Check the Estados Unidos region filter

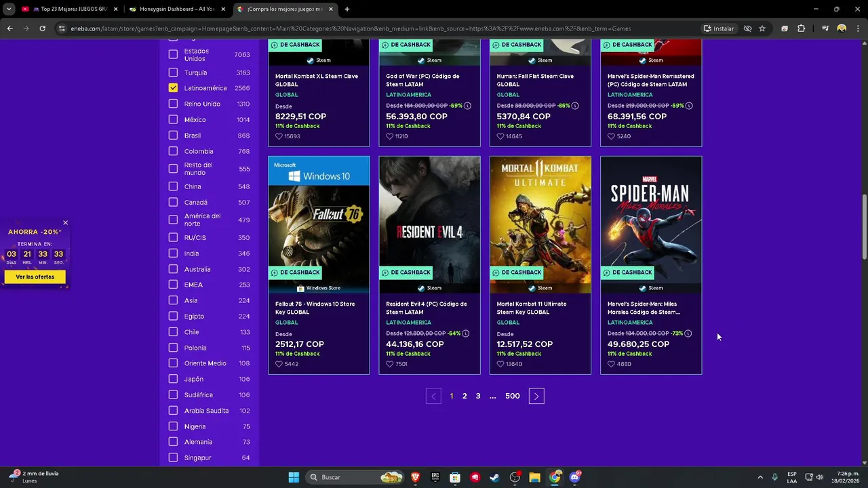click(x=173, y=55)
